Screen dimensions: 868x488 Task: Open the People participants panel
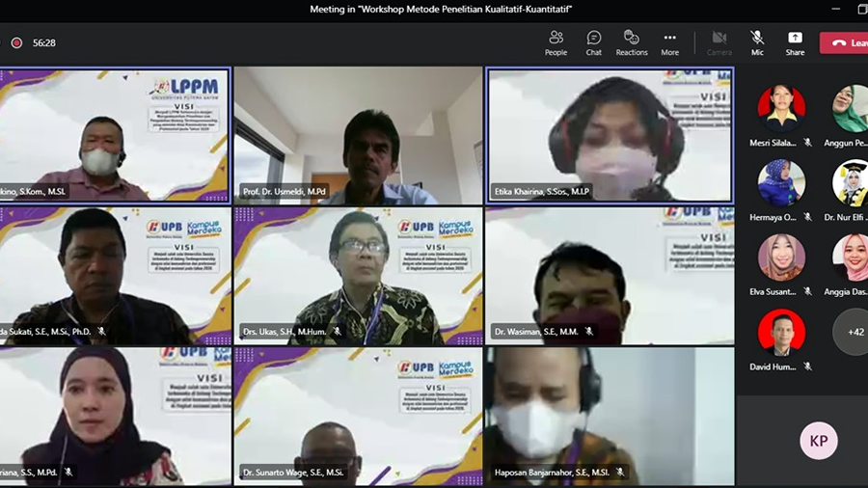click(x=556, y=42)
